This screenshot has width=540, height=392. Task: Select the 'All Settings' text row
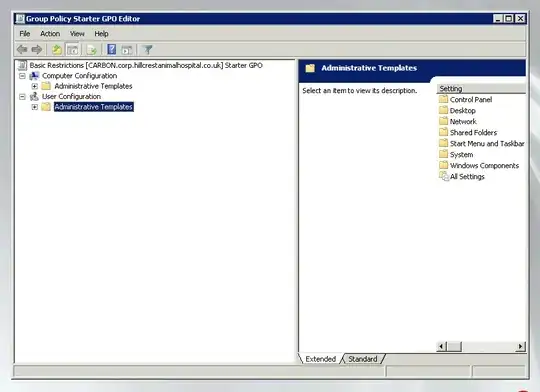click(467, 176)
